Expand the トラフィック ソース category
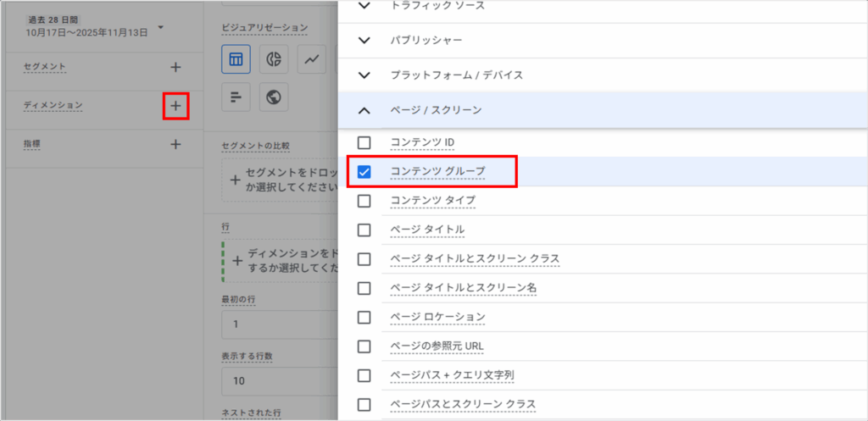 [x=364, y=6]
